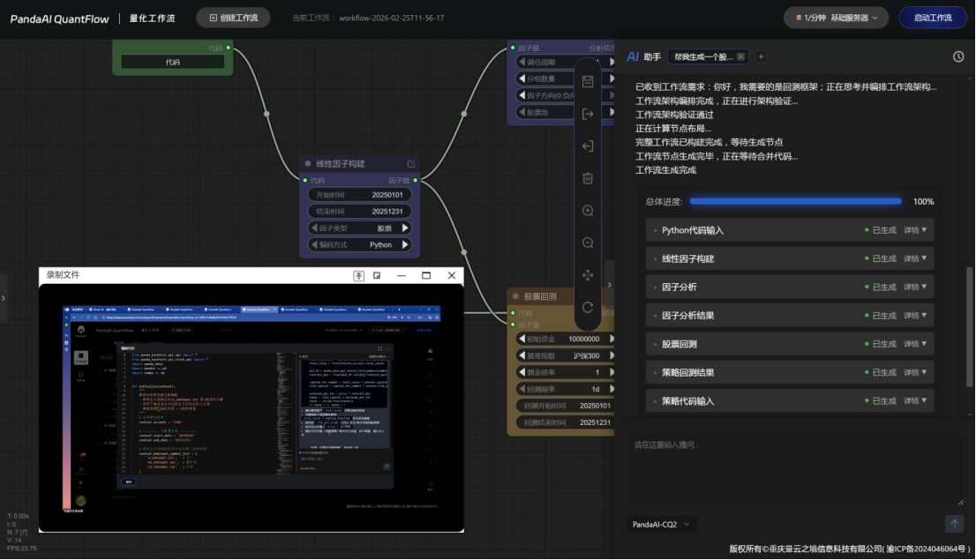The image size is (976, 560).
Task: Edit the 结束时间 field showing 20251231
Action: coord(360,212)
